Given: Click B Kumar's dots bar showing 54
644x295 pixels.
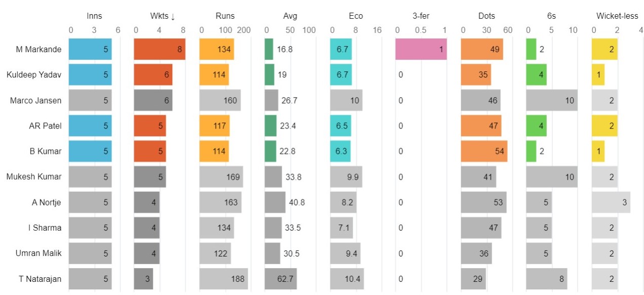Looking at the screenshot, I should point(484,151).
